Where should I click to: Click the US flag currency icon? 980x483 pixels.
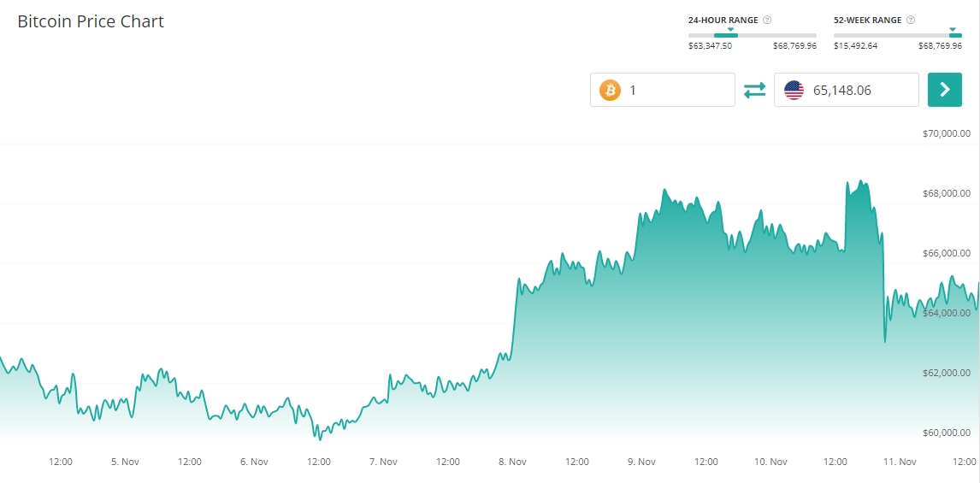point(794,90)
